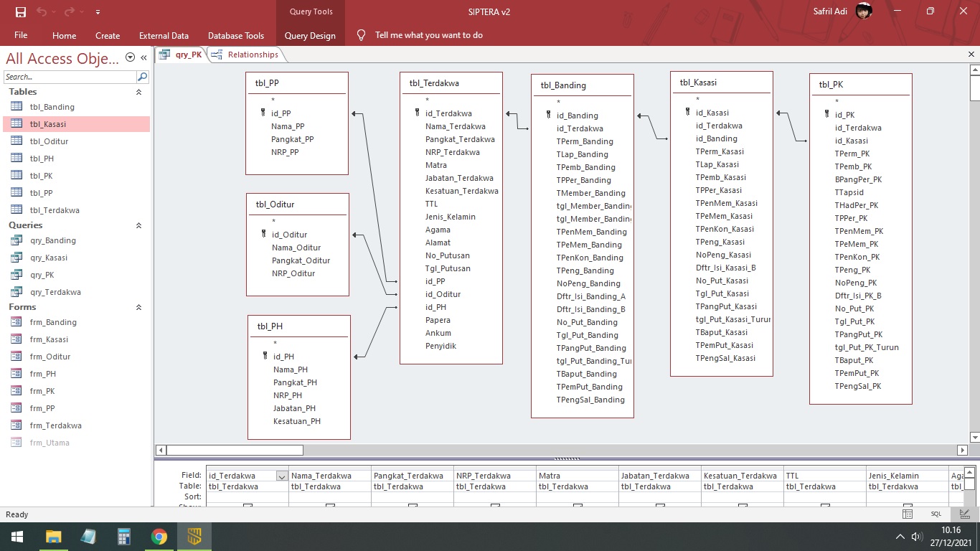Click the tbl_PK table icon
The height and width of the screenshot is (551, 980).
coord(17,176)
